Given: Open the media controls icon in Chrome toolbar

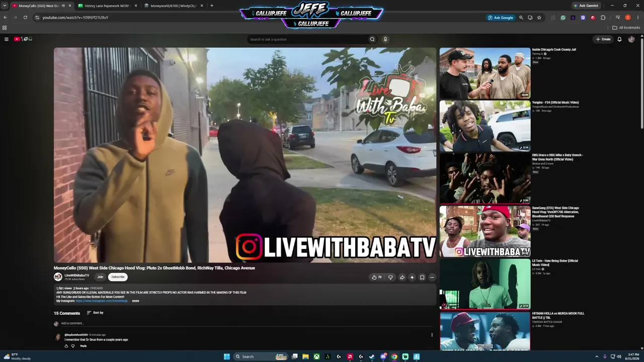Looking at the screenshot, I should 618,18.
